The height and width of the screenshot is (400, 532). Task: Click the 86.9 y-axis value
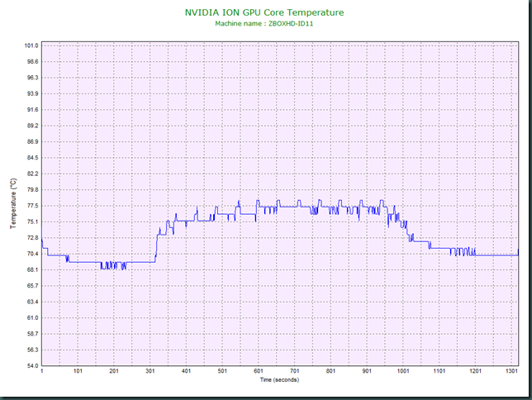click(x=32, y=141)
